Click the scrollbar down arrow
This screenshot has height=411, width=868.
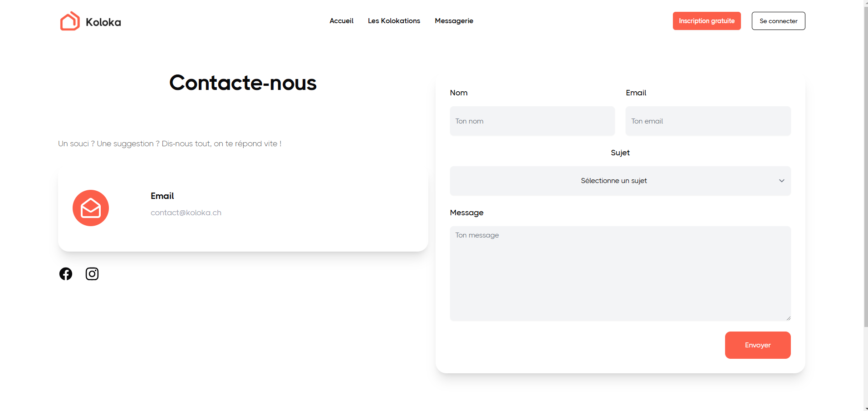tap(865, 408)
